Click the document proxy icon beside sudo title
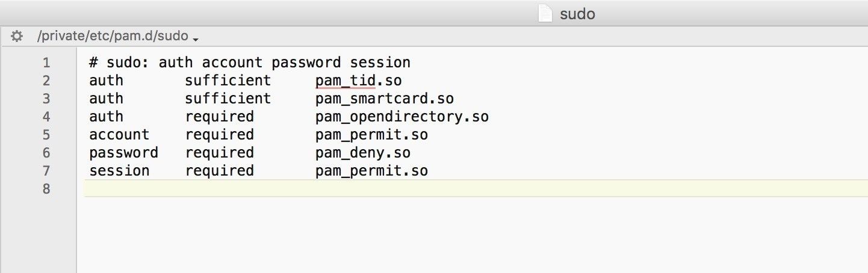 click(545, 13)
